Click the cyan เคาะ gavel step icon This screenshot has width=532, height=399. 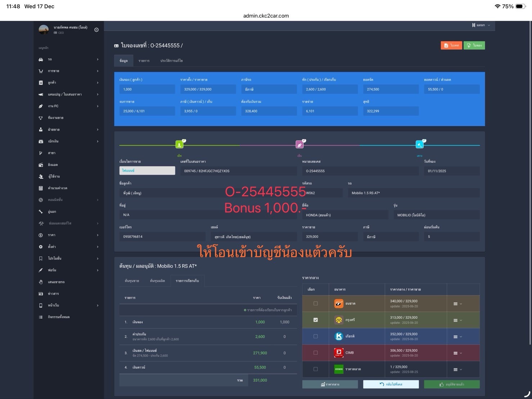[419, 145]
